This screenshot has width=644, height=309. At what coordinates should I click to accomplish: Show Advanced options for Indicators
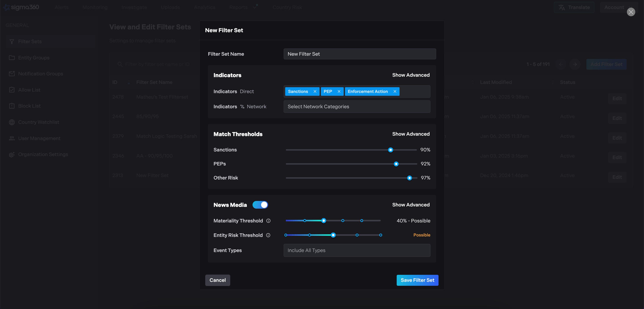(410, 75)
